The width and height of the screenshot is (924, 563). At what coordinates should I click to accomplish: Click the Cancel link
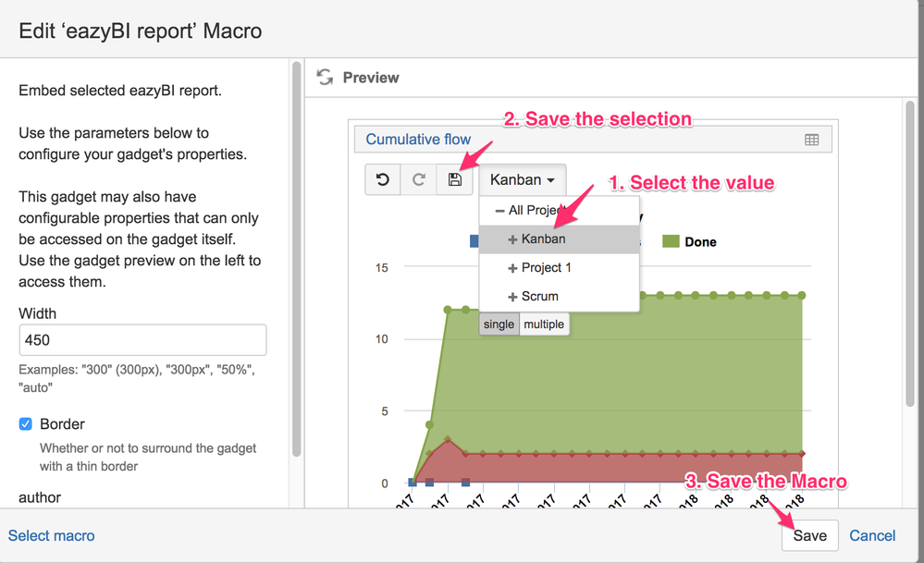(x=872, y=535)
